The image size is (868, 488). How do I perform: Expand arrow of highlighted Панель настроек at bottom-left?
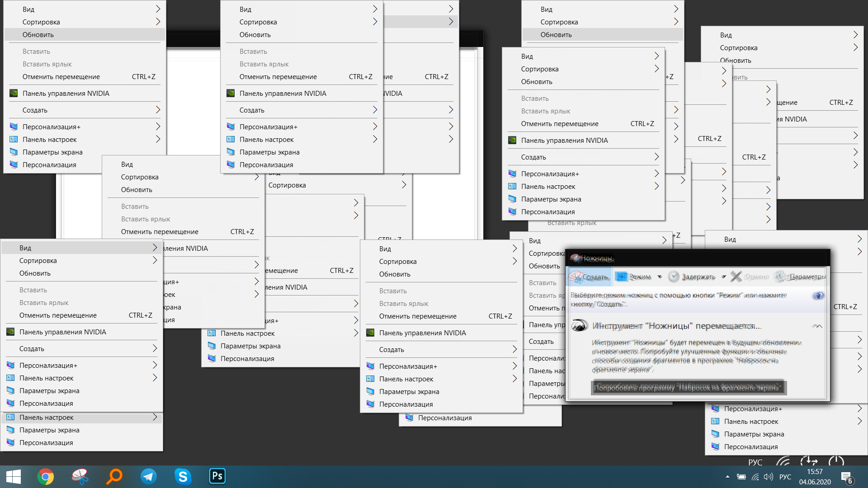155,417
